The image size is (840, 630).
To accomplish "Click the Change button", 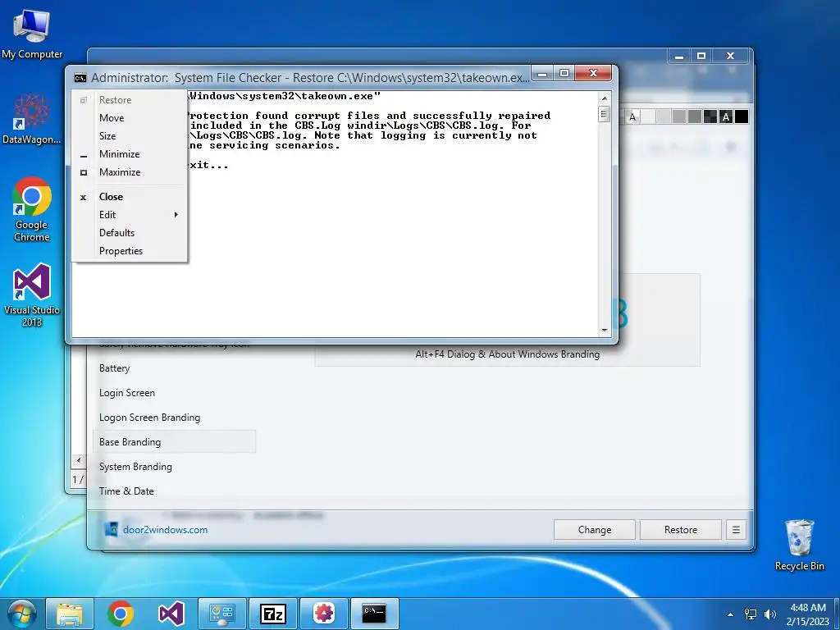I will (595, 530).
